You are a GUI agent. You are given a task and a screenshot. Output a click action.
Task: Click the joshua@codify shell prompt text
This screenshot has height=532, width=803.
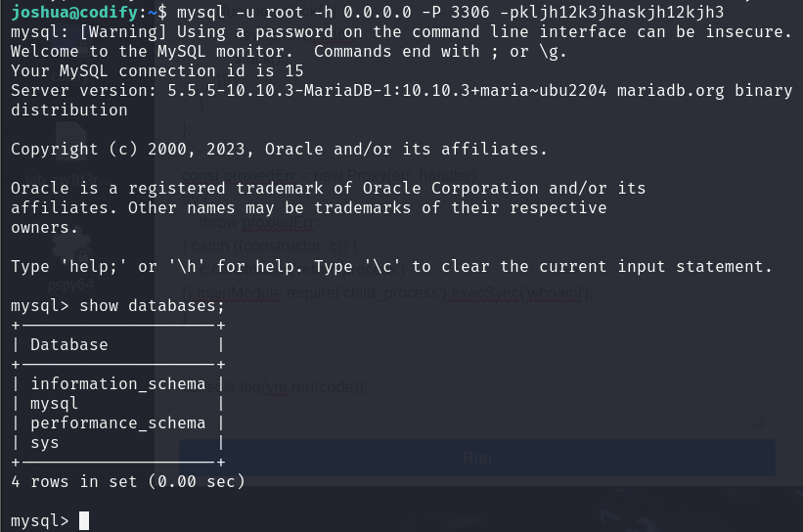point(74,12)
